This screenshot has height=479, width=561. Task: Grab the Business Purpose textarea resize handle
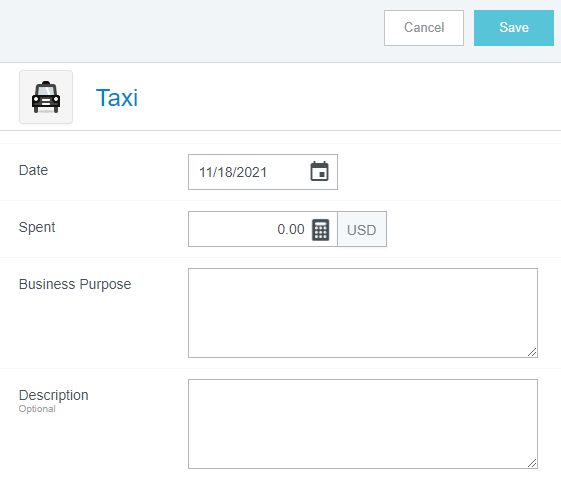coord(532,352)
